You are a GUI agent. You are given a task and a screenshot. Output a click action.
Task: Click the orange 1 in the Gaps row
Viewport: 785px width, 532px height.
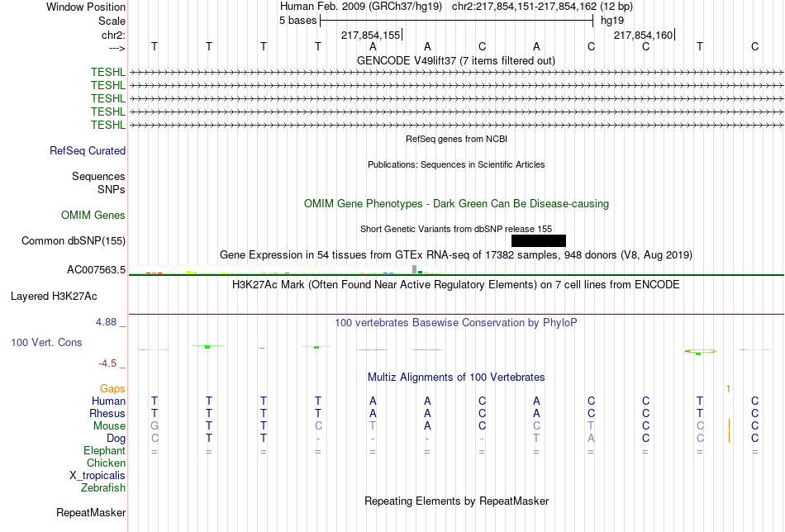pyautogui.click(x=729, y=389)
